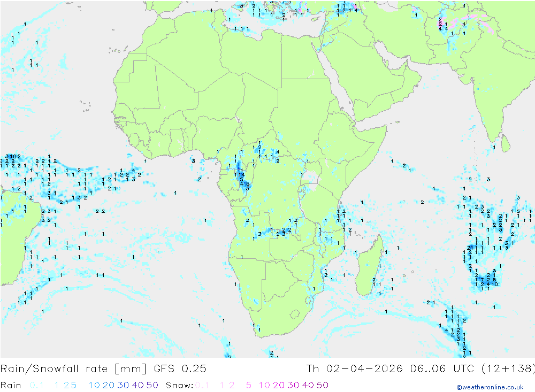Image resolution: width=535 pixels, height=392 pixels.
Task: Click the "Snow:" legend label
Action: [179, 385]
